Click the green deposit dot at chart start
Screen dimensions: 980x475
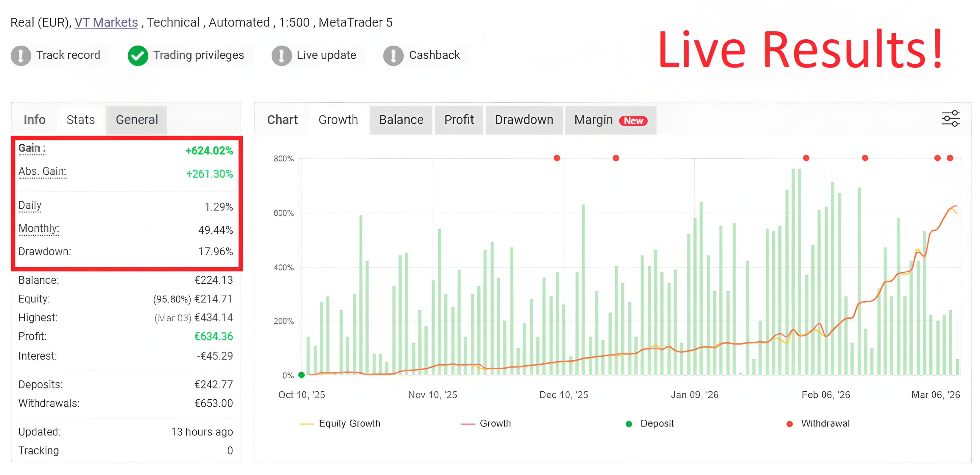[301, 375]
